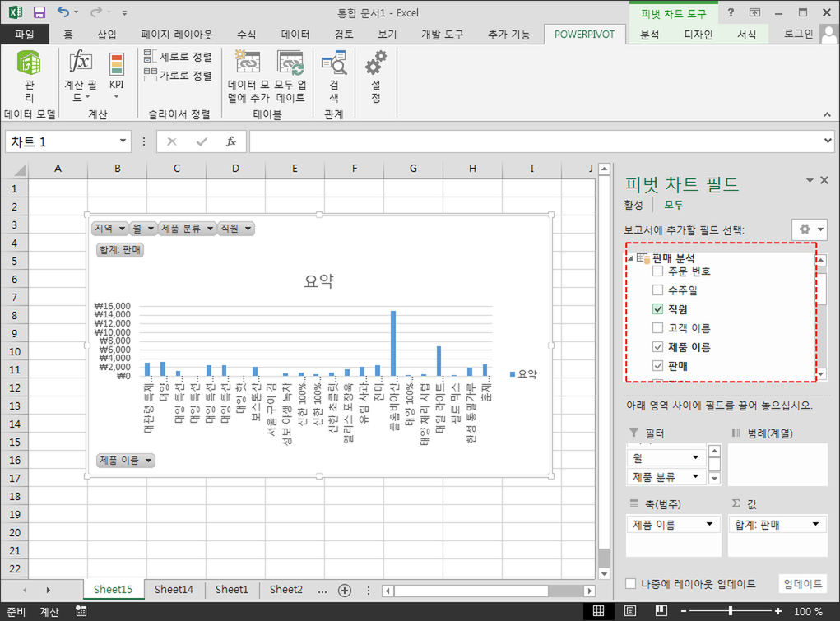Switch to Page Break Preview icon
Viewport: 840px width, 621px height.
[x=661, y=611]
